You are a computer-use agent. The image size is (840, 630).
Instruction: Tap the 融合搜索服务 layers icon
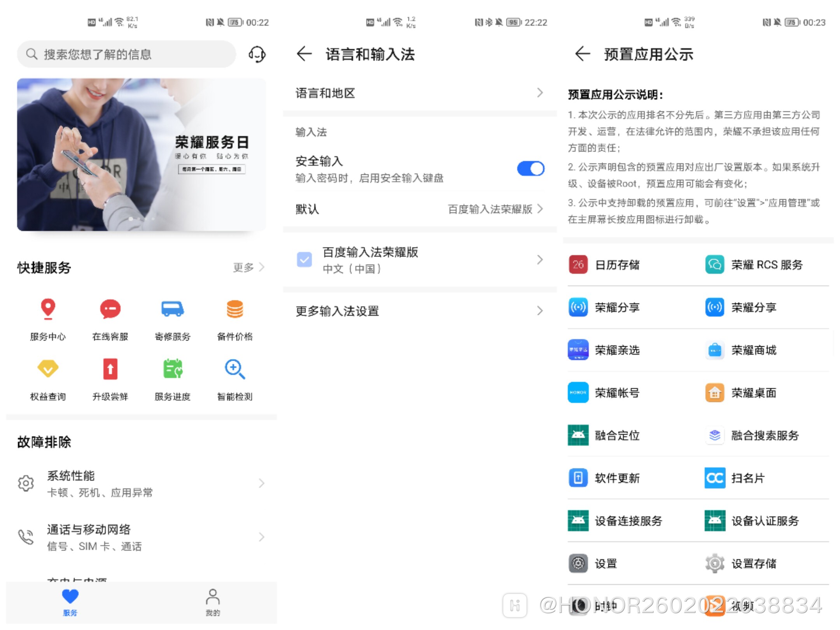pos(714,435)
